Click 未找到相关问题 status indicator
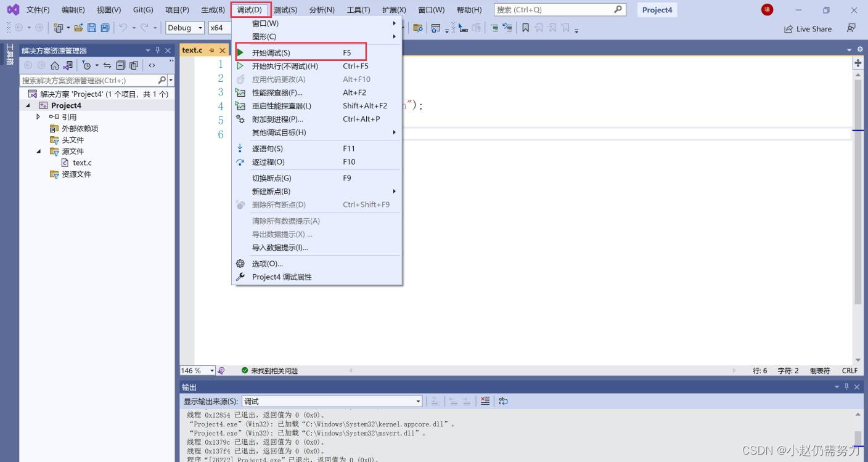Screen dimensions: 868x462 tap(269, 371)
